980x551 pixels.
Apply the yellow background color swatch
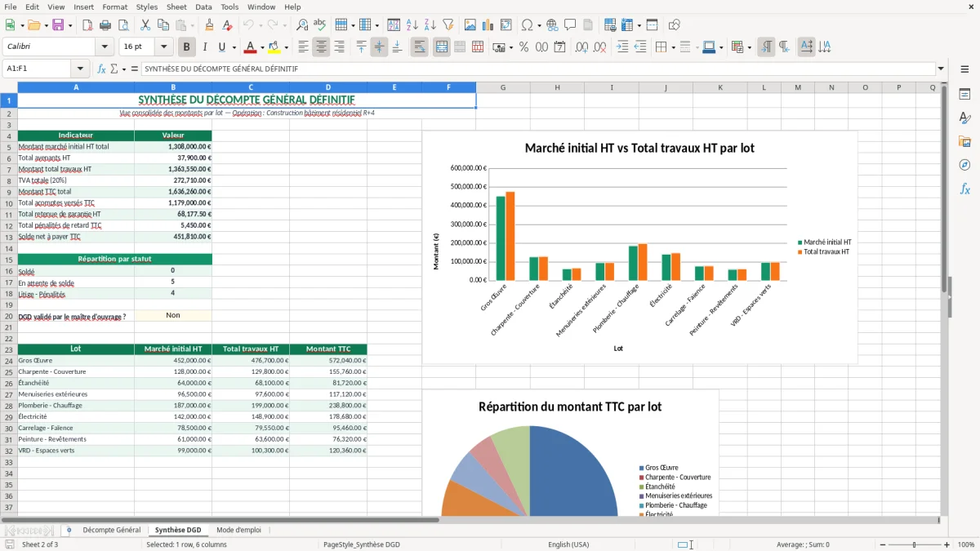[274, 47]
